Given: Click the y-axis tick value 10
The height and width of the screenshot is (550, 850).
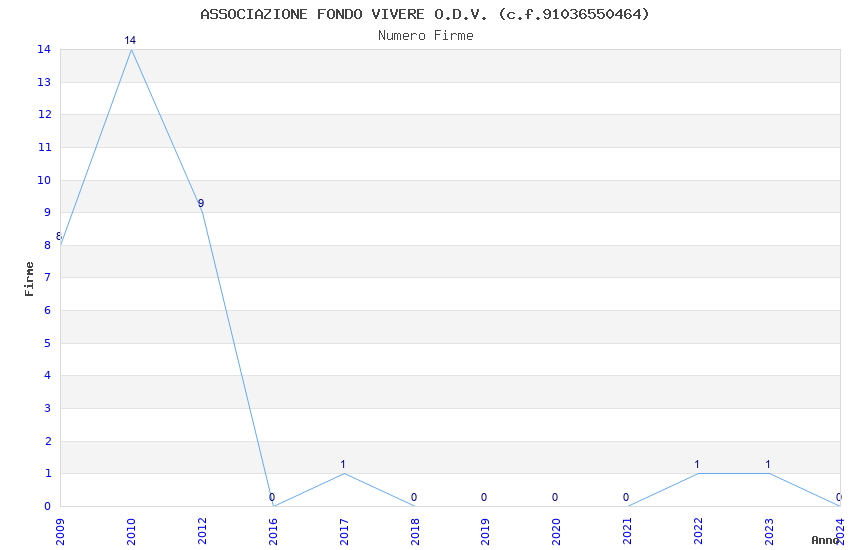Looking at the screenshot, I should [44, 180].
